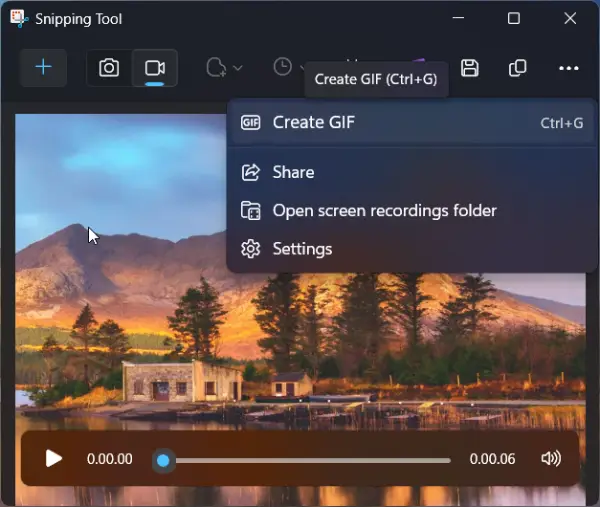
Task: Click the Save floppy disk icon
Action: [x=470, y=68]
